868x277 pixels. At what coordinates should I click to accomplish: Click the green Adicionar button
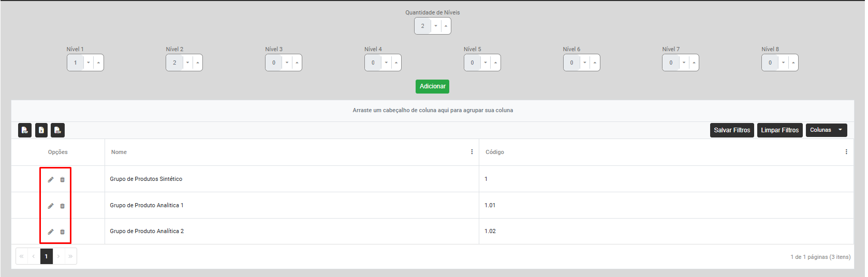pyautogui.click(x=432, y=86)
